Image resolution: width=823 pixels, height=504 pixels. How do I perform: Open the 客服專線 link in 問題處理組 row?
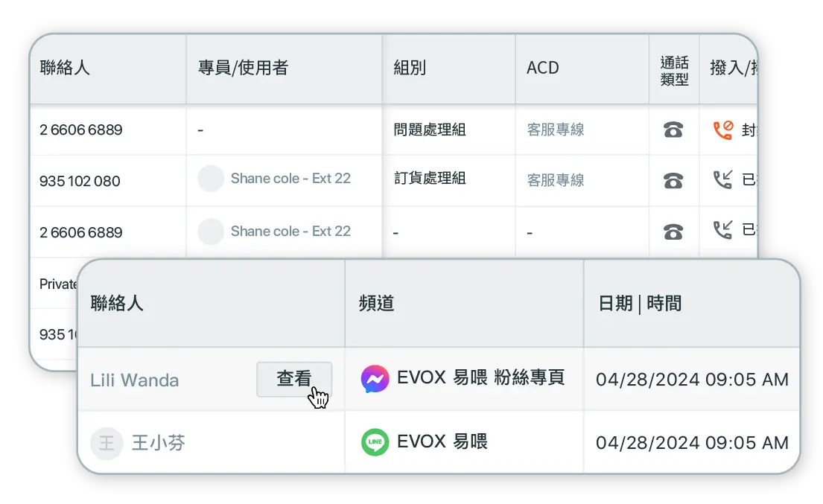(556, 130)
